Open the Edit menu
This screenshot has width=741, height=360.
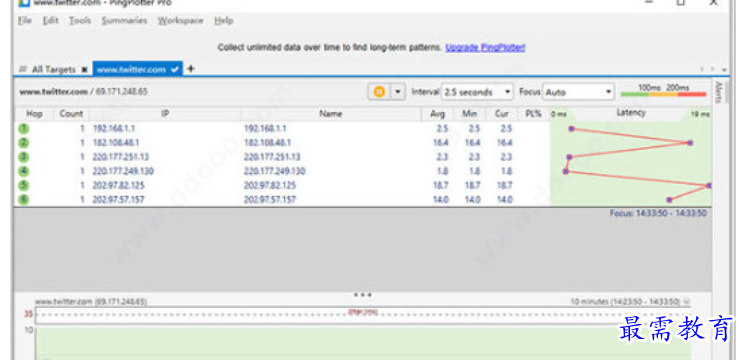click(x=51, y=21)
